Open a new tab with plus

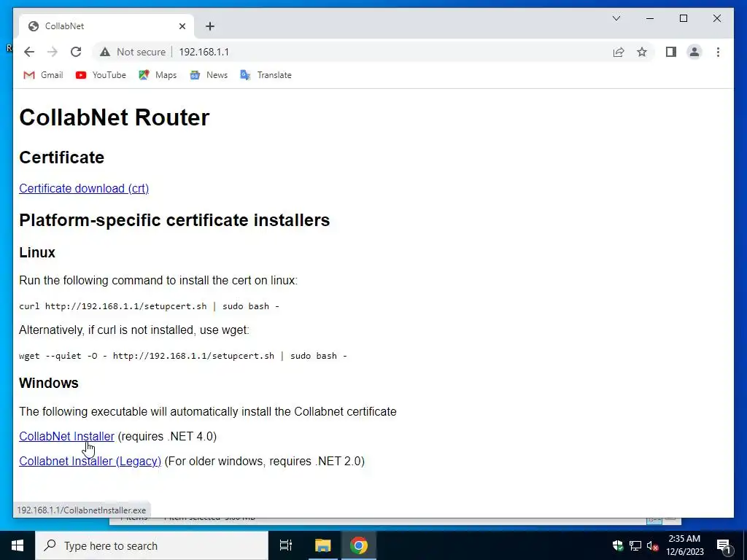click(210, 26)
